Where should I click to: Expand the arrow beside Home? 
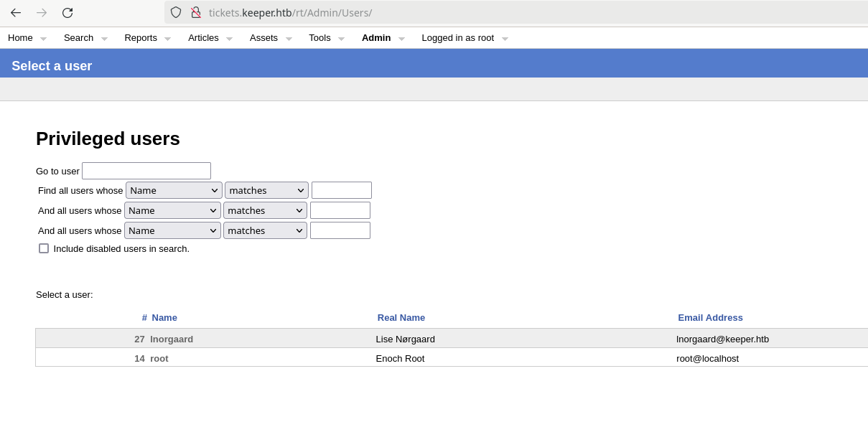(43, 39)
